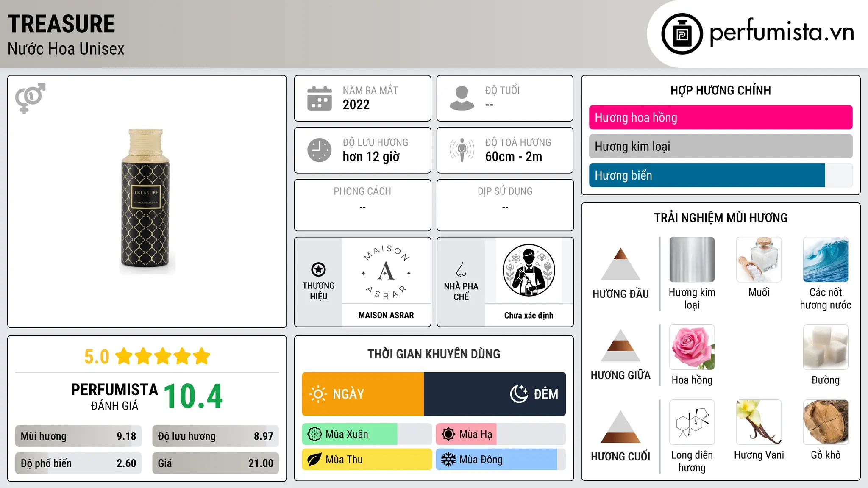Click the gray Hương kim loại accord bar
The width and height of the screenshot is (868, 488).
(x=721, y=146)
